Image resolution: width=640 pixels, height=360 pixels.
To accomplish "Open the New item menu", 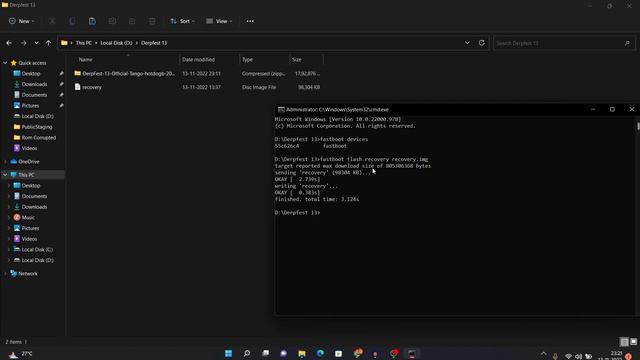I will pos(22,21).
